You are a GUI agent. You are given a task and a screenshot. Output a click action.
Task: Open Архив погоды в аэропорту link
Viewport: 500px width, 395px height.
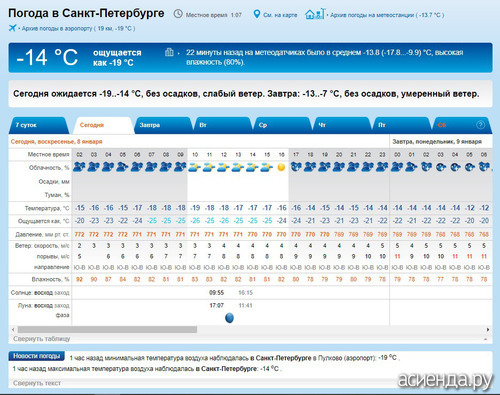coord(78,28)
